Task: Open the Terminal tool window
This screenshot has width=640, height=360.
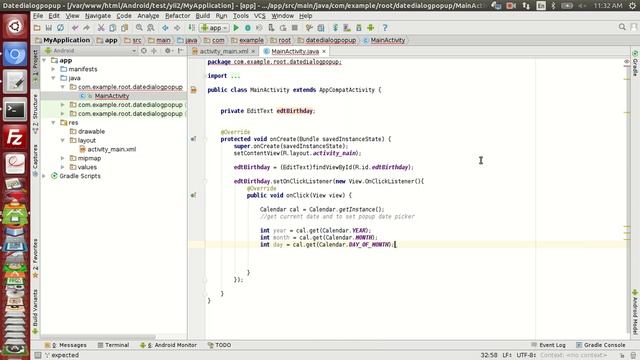Action: (113, 345)
